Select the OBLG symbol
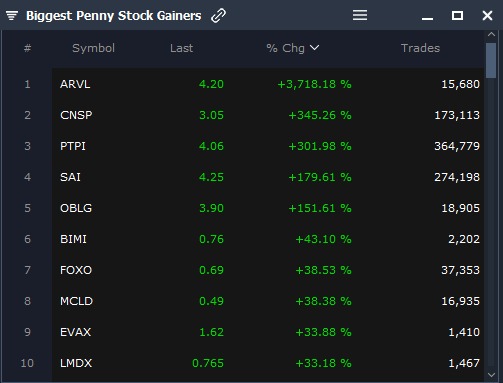 [x=76, y=208]
